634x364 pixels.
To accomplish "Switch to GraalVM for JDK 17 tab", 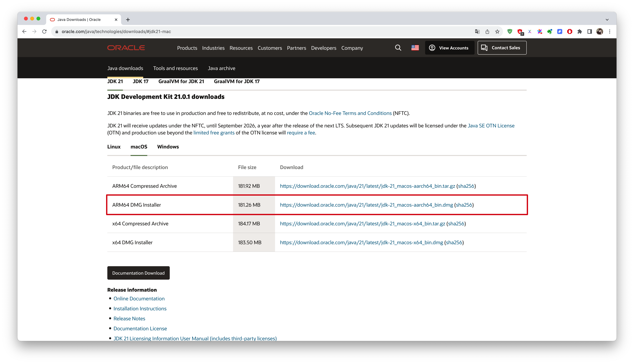I will (x=237, y=82).
